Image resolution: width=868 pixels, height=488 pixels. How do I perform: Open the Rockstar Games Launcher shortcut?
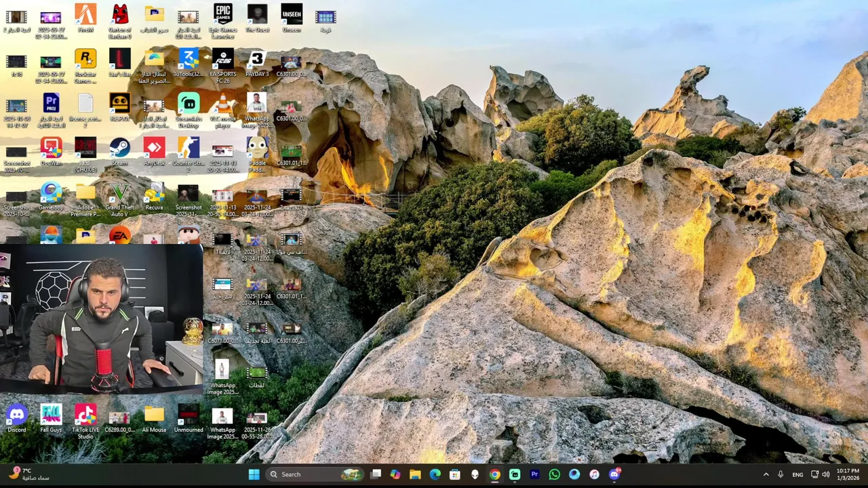click(x=85, y=66)
